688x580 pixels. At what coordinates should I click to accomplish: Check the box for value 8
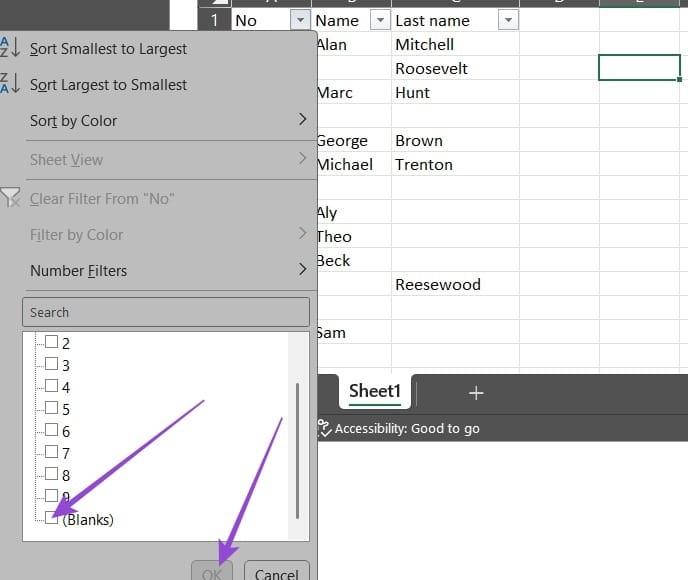tap(51, 474)
